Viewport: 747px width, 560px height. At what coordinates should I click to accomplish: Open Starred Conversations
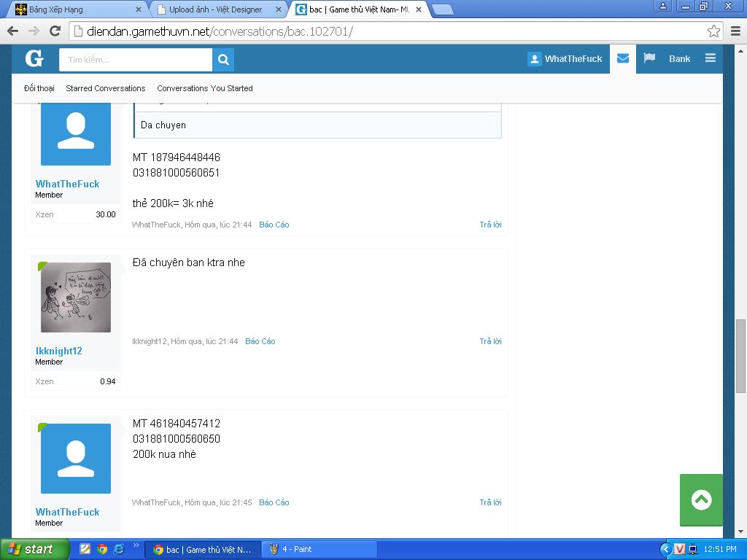(105, 88)
